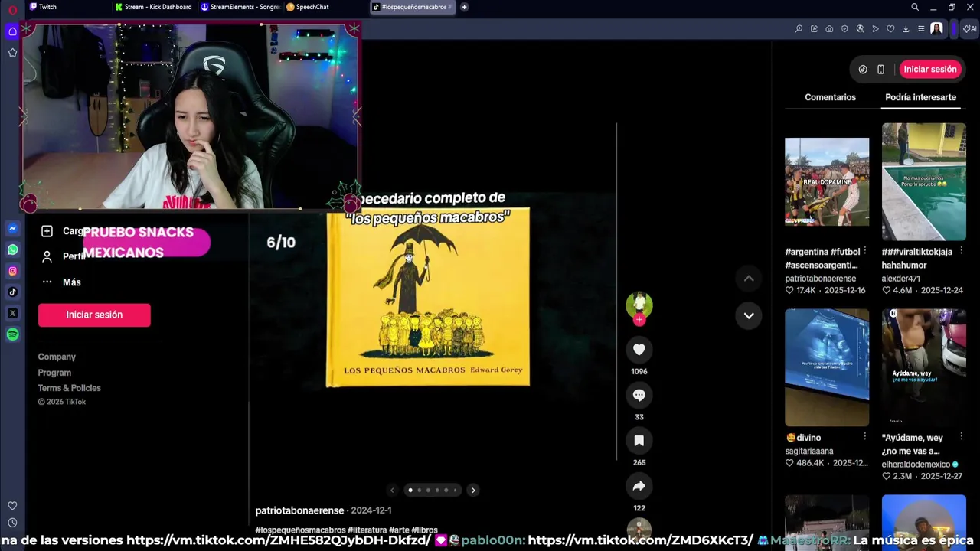Open the Opera menu logo button
This screenshot has width=980, height=551.
tap(12, 9)
